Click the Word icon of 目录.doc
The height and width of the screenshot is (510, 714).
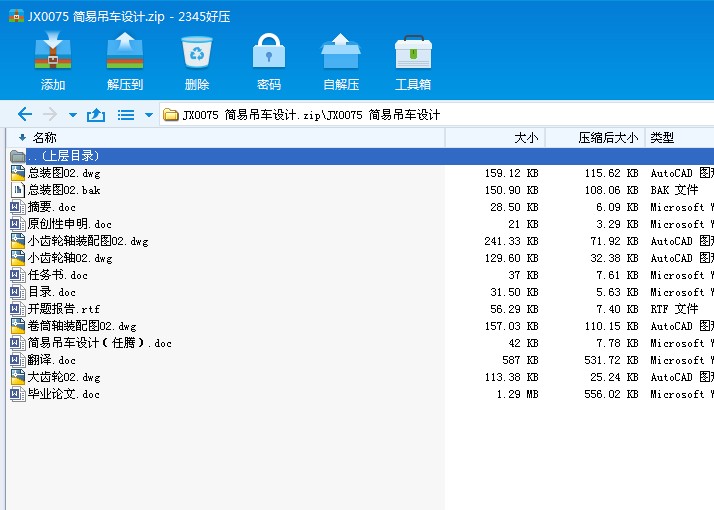17,292
